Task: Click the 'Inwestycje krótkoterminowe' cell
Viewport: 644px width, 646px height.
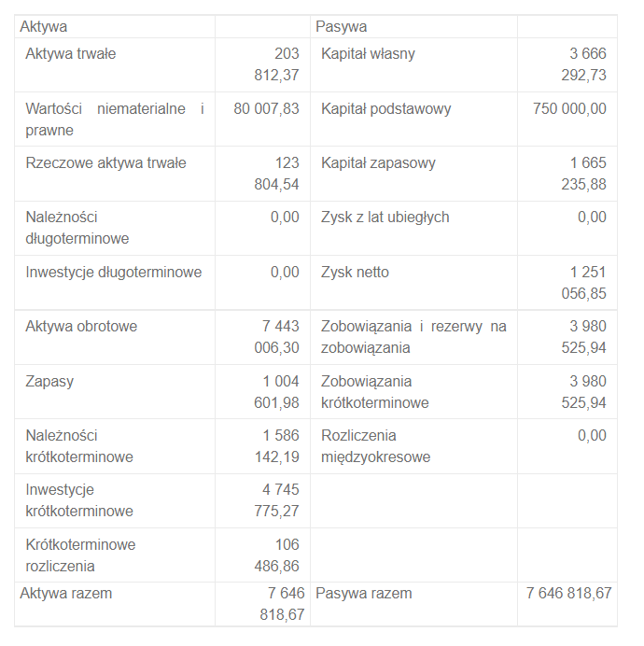Action: click(79, 500)
